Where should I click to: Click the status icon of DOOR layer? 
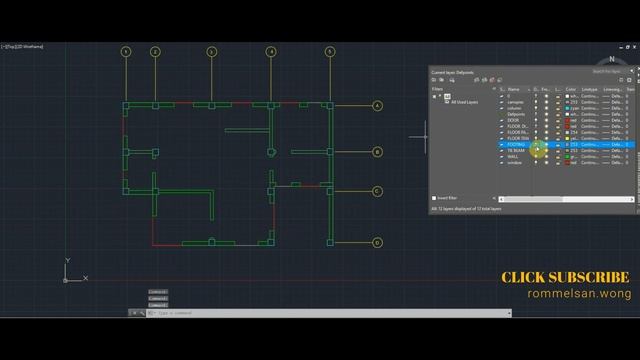tap(502, 120)
